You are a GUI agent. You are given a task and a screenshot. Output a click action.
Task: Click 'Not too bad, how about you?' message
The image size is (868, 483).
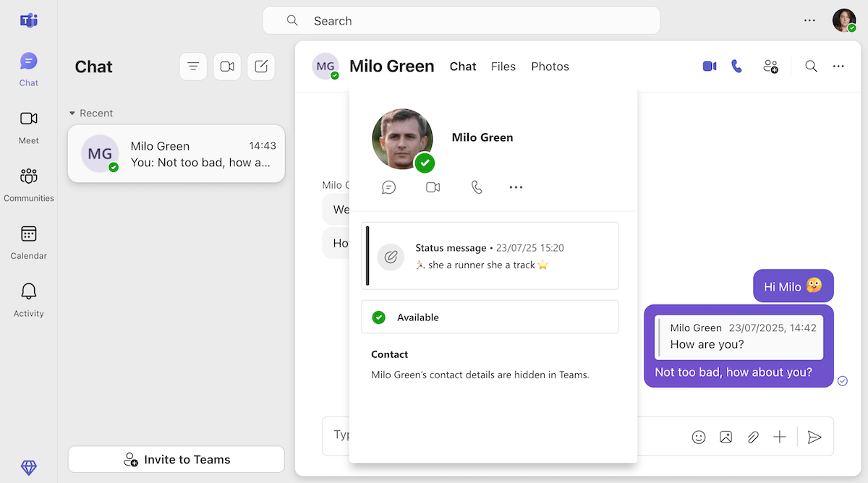pos(733,372)
